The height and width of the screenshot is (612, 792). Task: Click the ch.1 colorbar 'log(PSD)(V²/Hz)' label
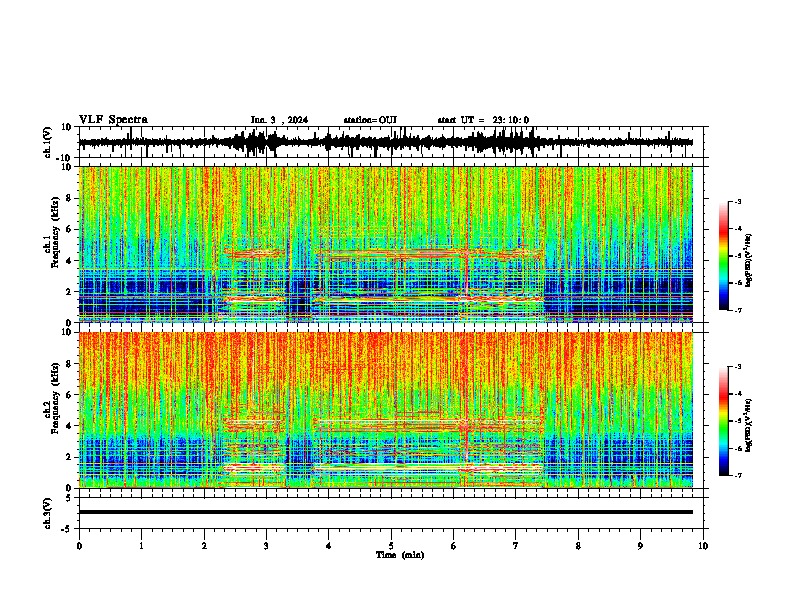coord(749,261)
